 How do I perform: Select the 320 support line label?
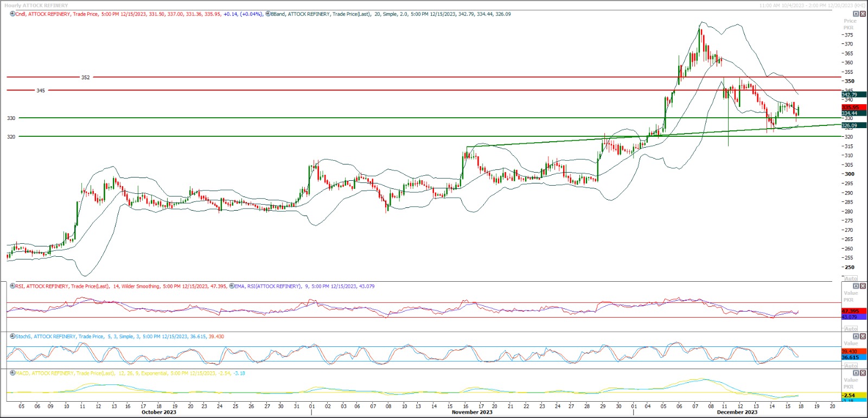coord(11,137)
